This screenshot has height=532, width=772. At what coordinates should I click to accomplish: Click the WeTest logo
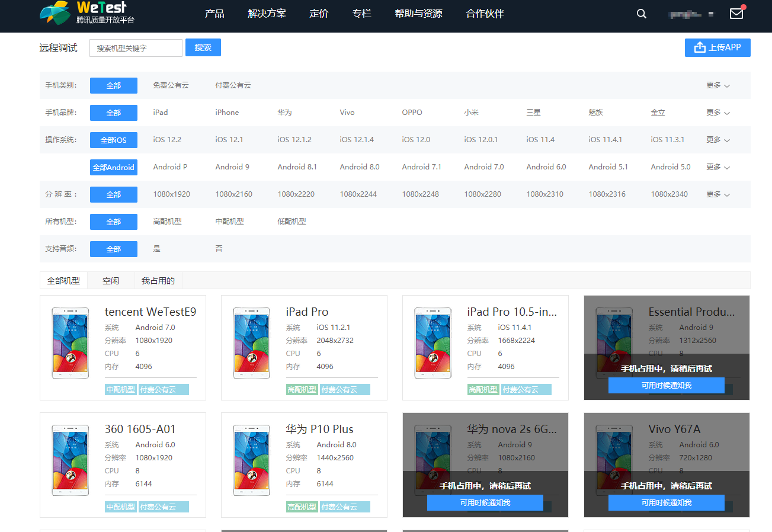tap(87, 13)
